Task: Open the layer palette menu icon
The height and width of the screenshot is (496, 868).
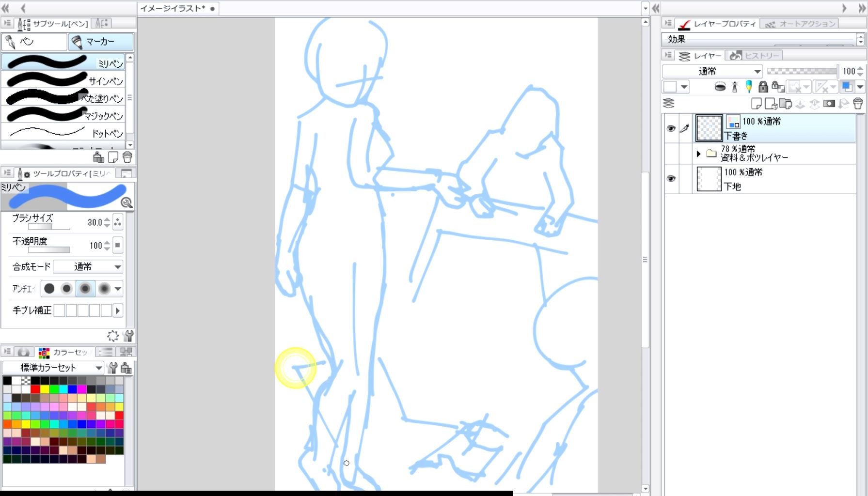Action: click(x=668, y=55)
